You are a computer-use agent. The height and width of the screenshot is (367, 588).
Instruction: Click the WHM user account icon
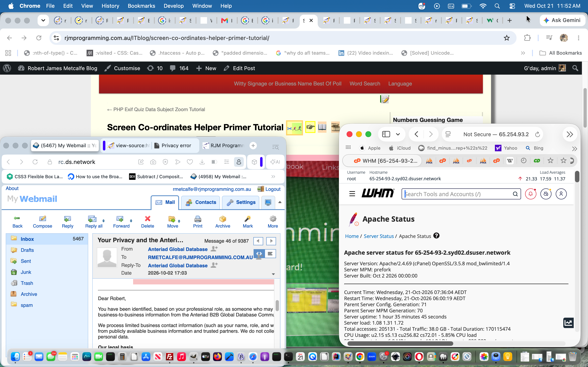point(561,194)
